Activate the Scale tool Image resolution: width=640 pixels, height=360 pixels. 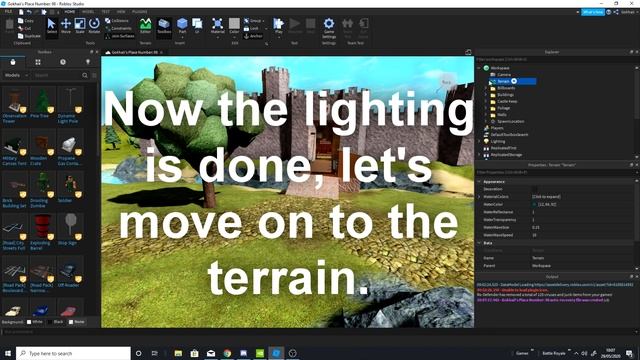80,26
